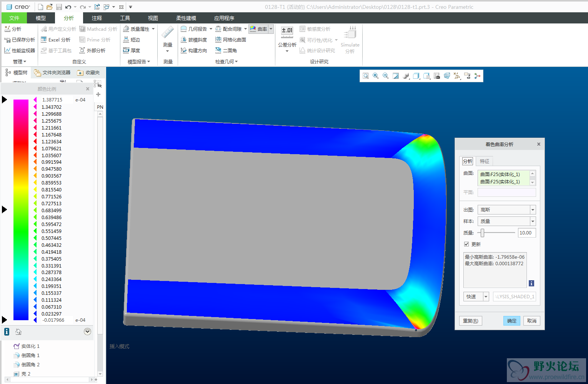Click 性能监视器 performance monitor button
The height and width of the screenshot is (384, 588).
(20, 50)
